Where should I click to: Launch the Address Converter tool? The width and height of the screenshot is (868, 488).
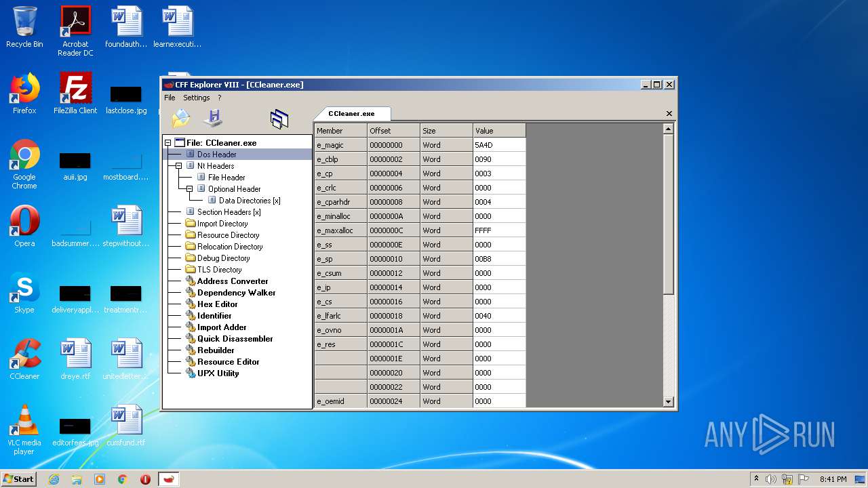(x=232, y=281)
